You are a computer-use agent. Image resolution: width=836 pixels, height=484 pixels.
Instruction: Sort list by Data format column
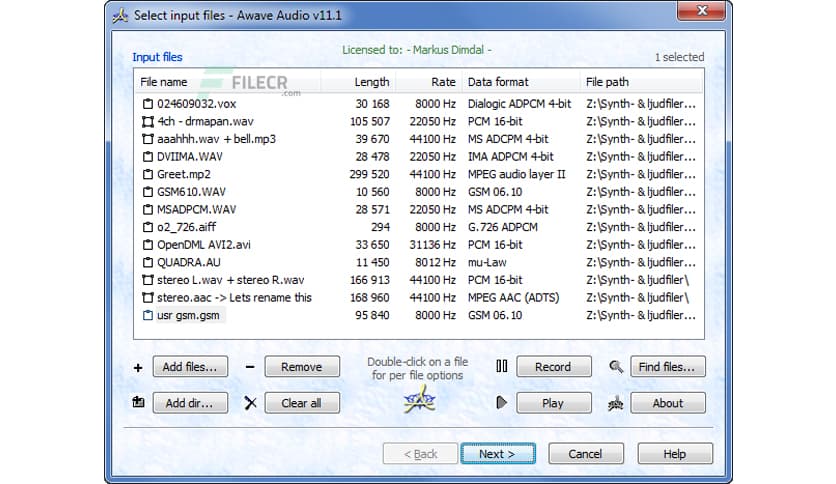[x=521, y=82]
